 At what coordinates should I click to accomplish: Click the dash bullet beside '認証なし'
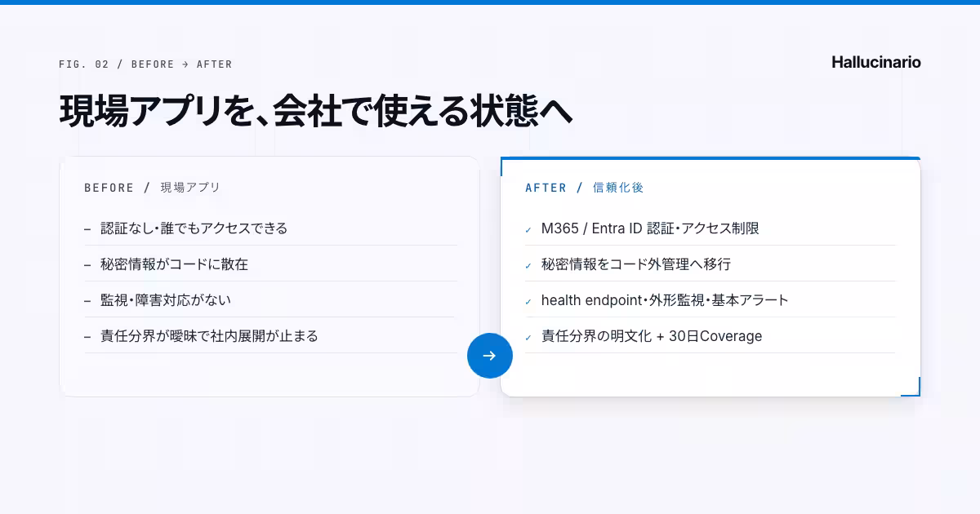(x=87, y=229)
